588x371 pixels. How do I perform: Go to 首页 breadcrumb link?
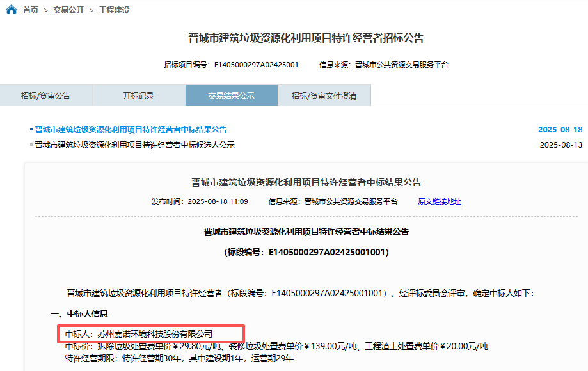click(x=31, y=10)
